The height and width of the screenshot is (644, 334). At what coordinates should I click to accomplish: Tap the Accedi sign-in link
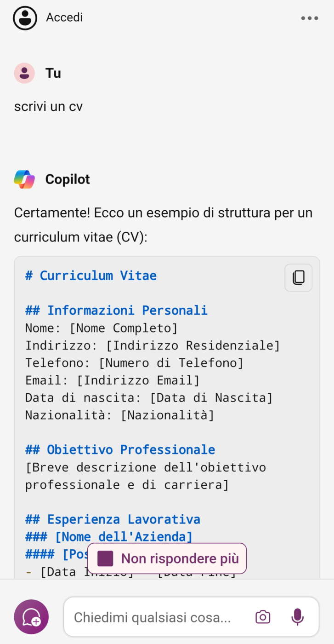coord(64,17)
